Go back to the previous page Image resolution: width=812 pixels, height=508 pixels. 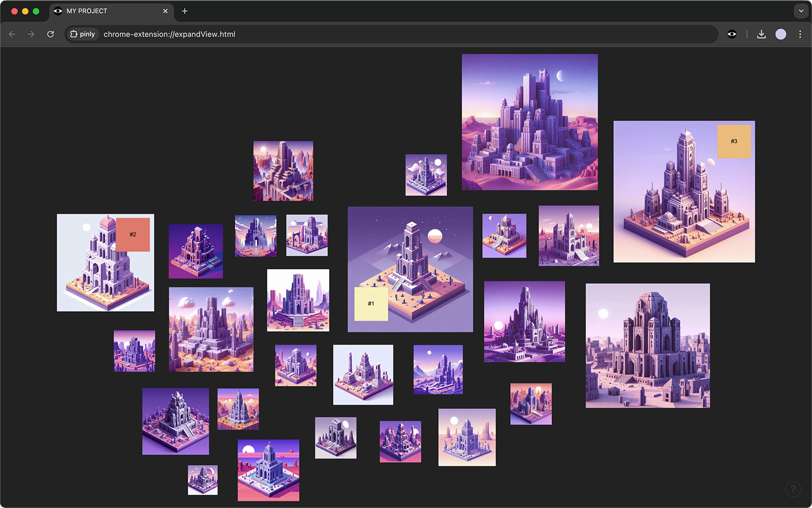[x=12, y=34]
